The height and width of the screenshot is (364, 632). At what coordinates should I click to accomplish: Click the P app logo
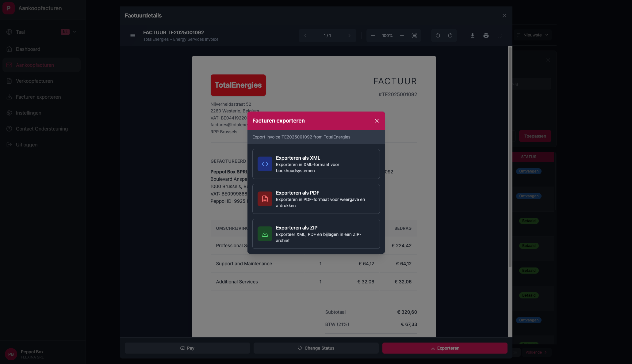9,8
